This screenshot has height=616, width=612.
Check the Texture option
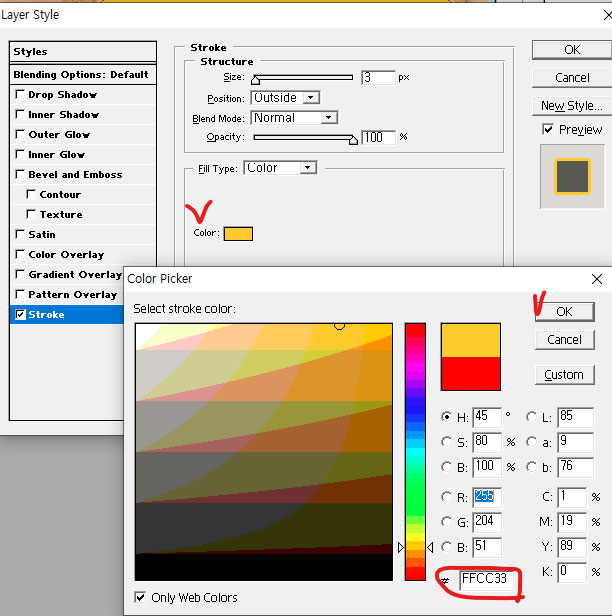[31, 214]
